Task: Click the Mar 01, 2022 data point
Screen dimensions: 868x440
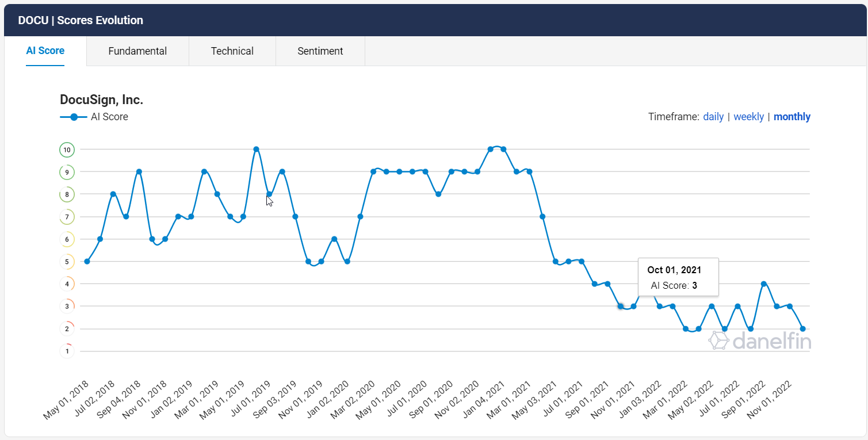Action: [x=686, y=328]
